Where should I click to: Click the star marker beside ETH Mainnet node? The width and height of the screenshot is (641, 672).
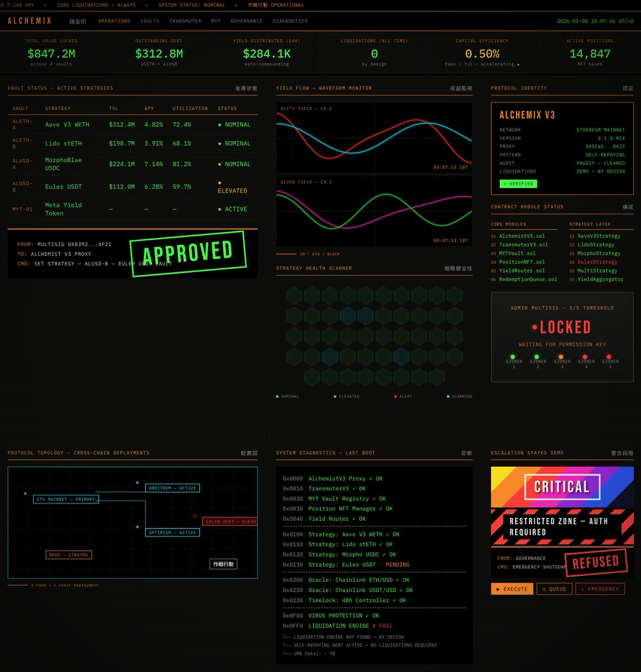pyautogui.click(x=25, y=493)
